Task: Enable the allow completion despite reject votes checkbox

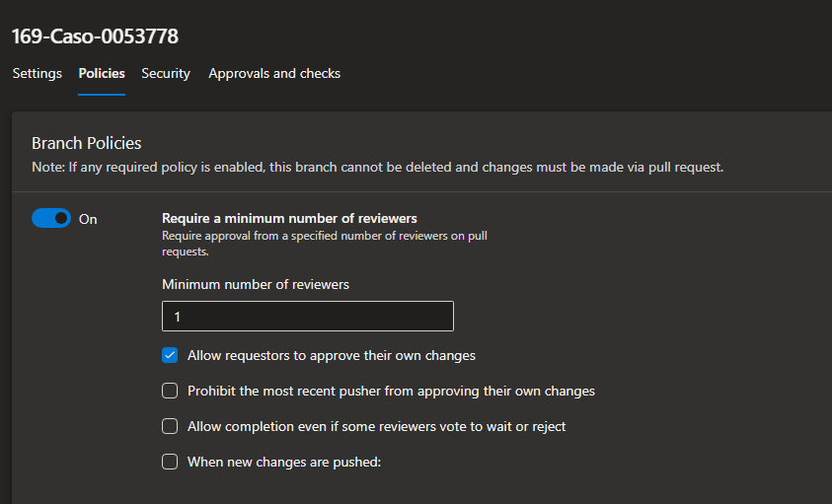Action: (x=170, y=426)
